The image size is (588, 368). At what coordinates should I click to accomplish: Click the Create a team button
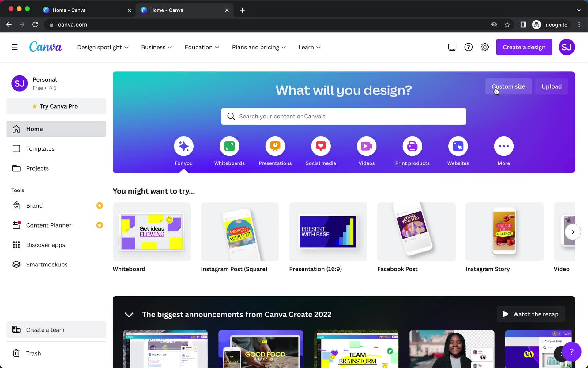(56, 330)
